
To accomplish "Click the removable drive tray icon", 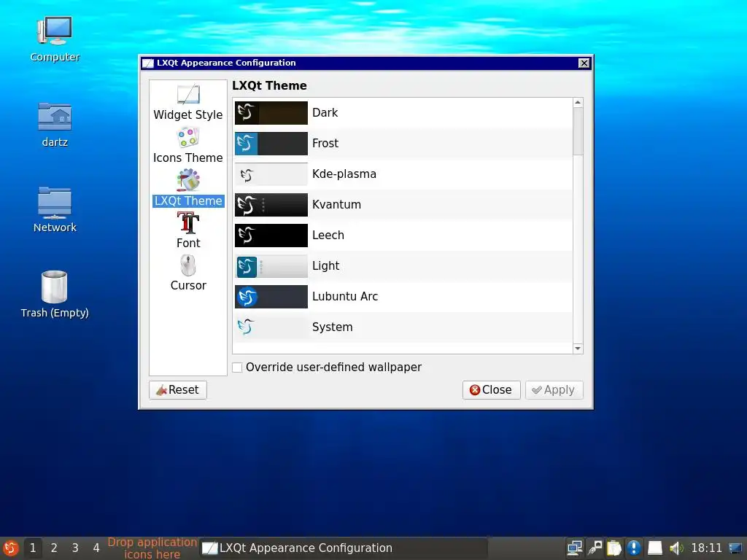I will [654, 548].
